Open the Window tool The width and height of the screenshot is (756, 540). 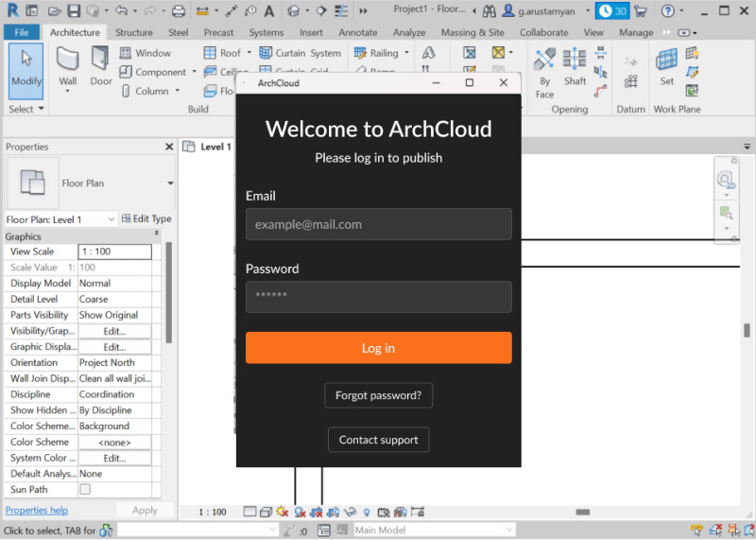tap(145, 53)
